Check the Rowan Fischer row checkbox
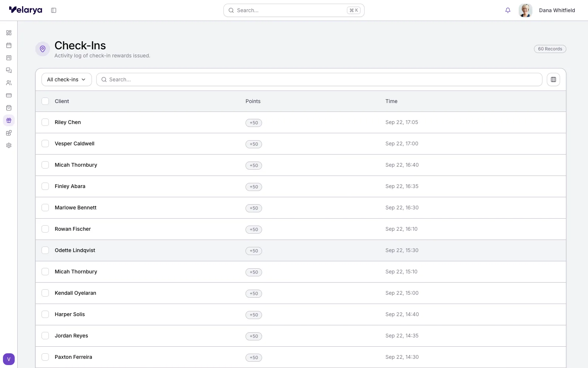This screenshot has width=588, height=368. tap(45, 229)
